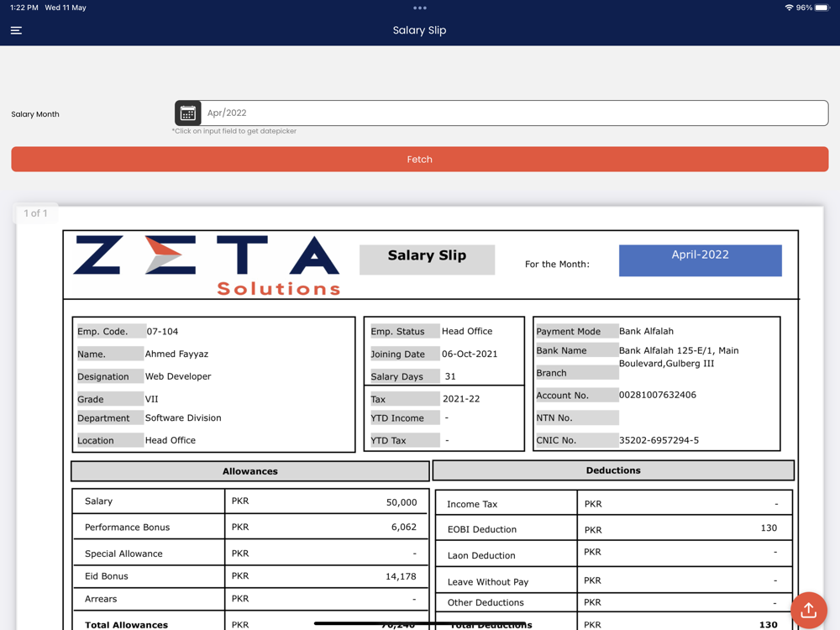Click the calendar datepicker icon

pos(187,113)
